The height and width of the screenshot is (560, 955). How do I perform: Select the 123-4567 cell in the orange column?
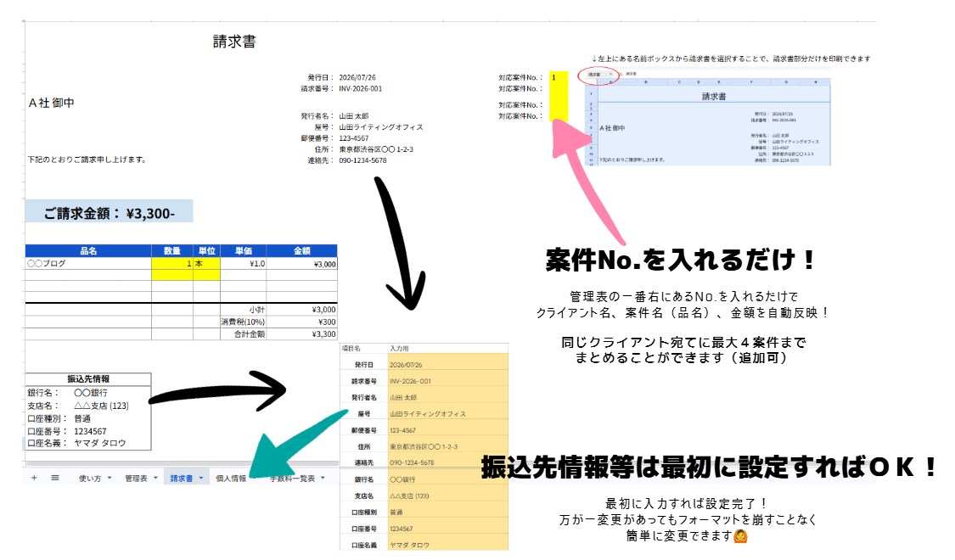pos(447,430)
